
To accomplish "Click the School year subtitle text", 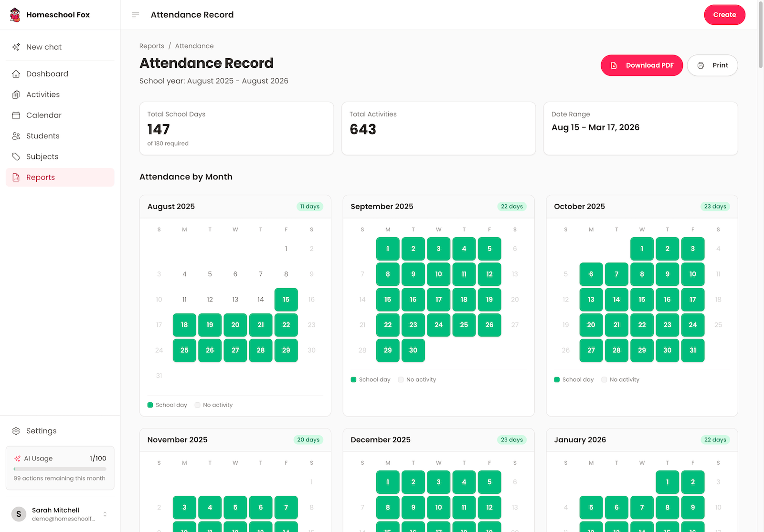I will [x=214, y=81].
